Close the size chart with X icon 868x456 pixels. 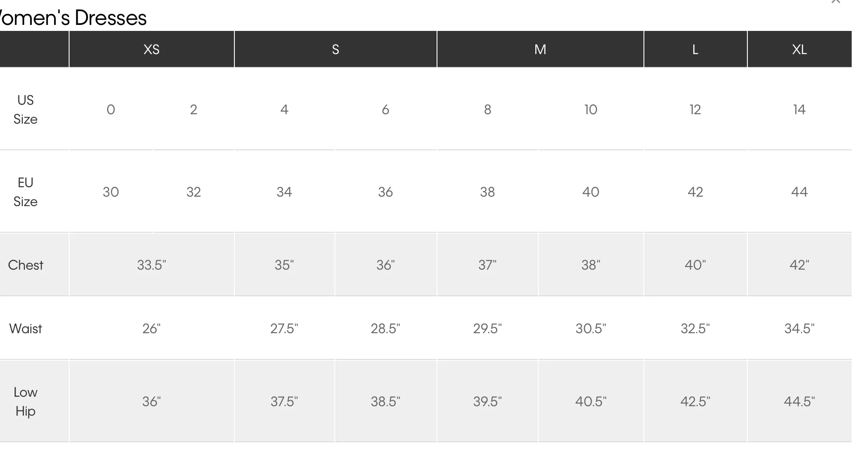coord(835,2)
